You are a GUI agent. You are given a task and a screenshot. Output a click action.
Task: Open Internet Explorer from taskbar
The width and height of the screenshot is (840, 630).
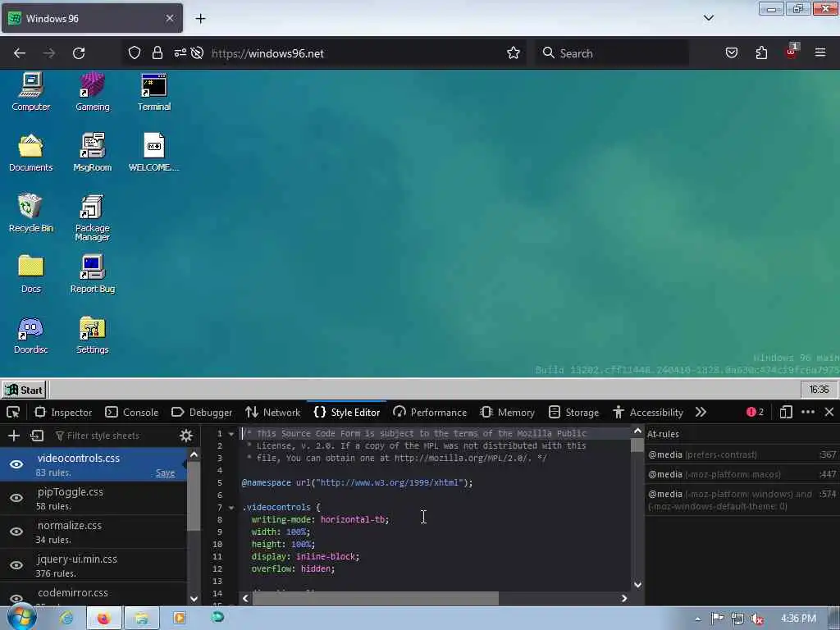coord(67,618)
